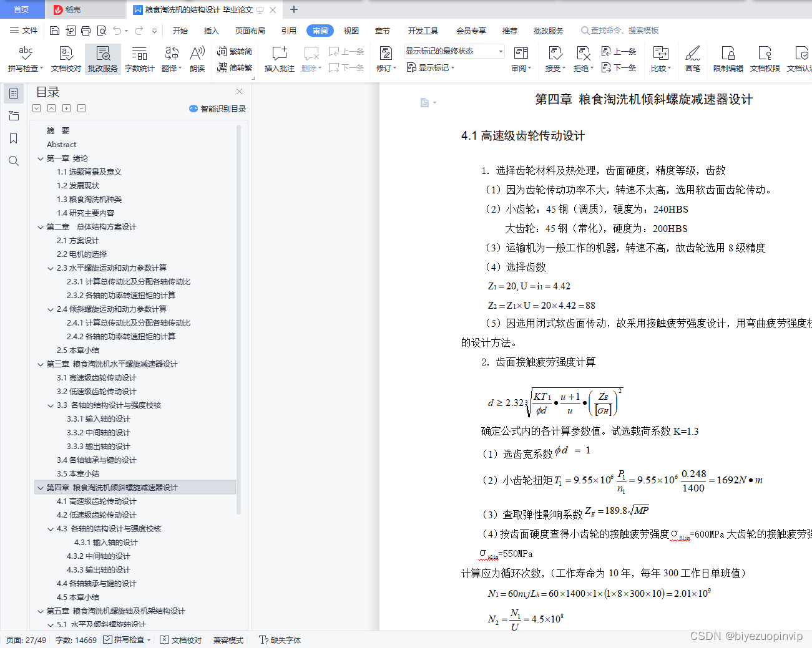Open a new tab with plus button
Image resolution: width=812 pixels, height=648 pixels.
coord(294,9)
